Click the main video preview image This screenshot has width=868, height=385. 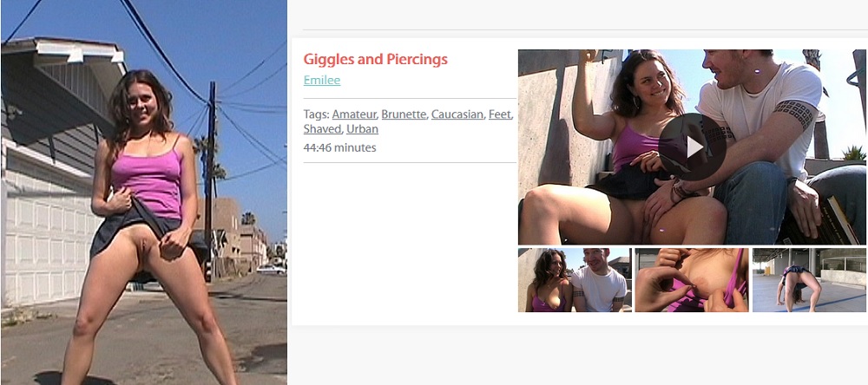[692, 147]
